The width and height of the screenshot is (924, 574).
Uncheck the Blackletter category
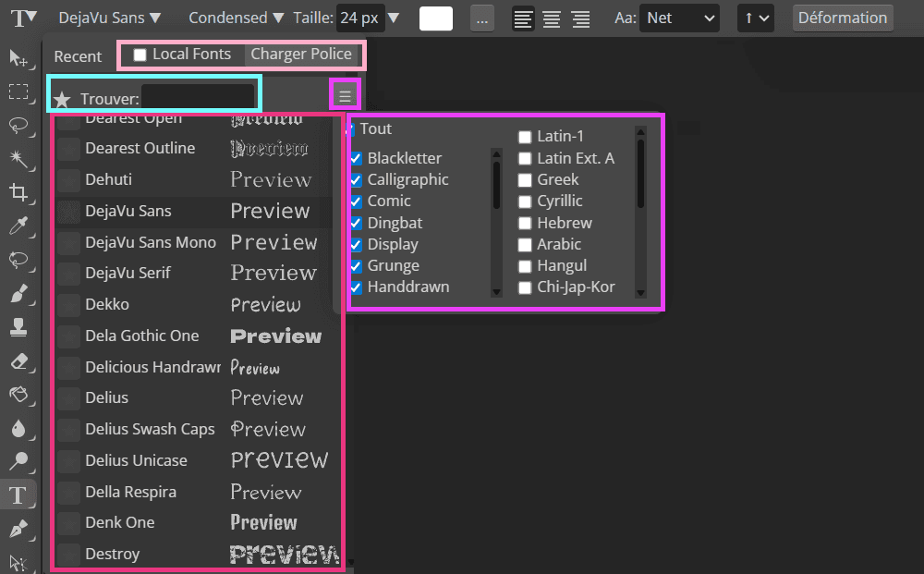click(x=356, y=159)
